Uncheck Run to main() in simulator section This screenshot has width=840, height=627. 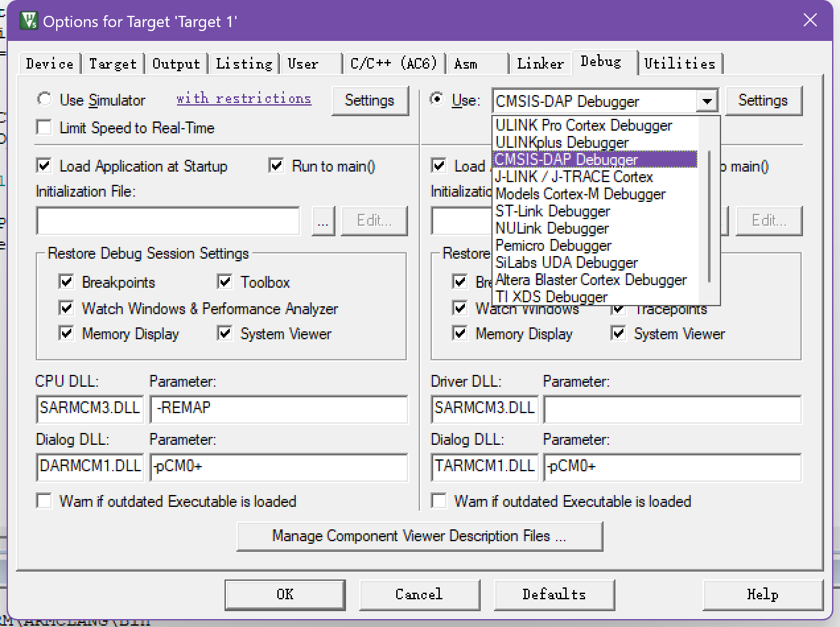click(x=277, y=166)
